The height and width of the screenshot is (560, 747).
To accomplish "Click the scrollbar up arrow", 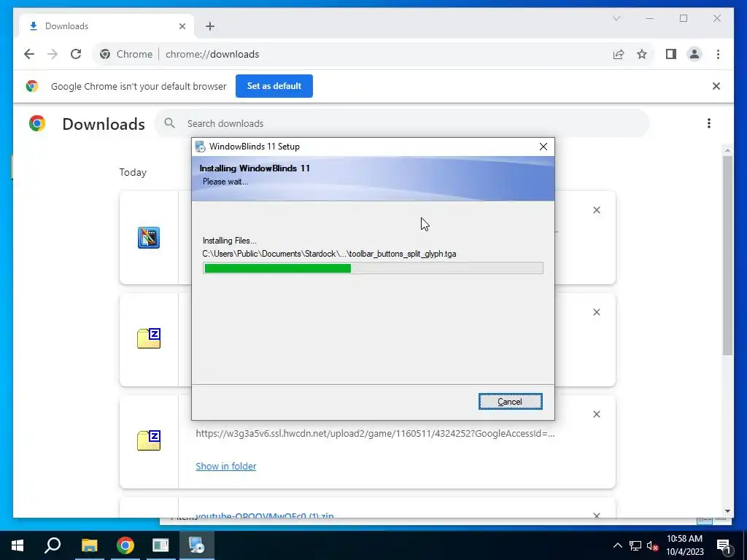I will pyautogui.click(x=727, y=150).
